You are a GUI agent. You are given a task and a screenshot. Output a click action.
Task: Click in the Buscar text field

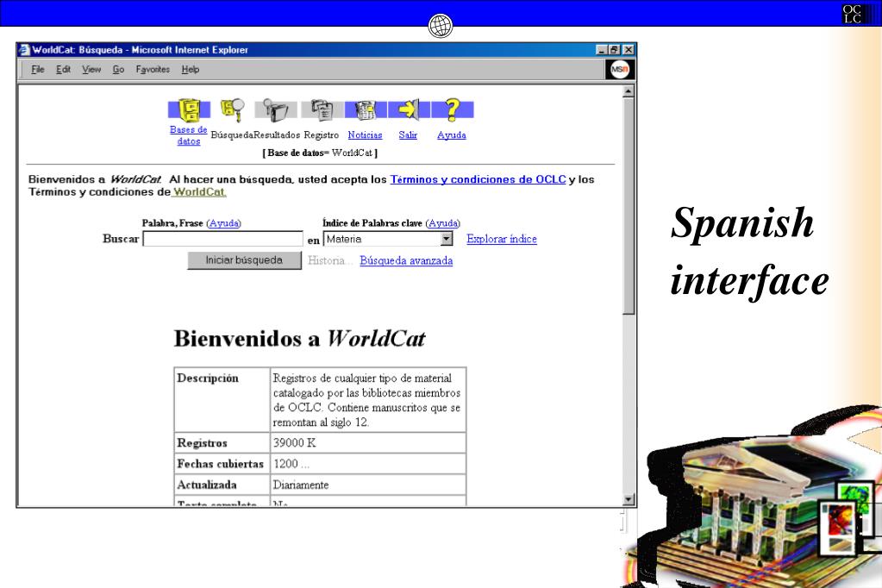tap(222, 239)
